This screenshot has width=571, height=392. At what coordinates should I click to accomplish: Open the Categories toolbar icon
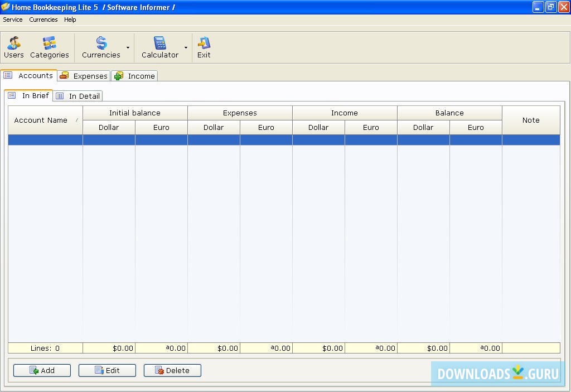coord(50,43)
